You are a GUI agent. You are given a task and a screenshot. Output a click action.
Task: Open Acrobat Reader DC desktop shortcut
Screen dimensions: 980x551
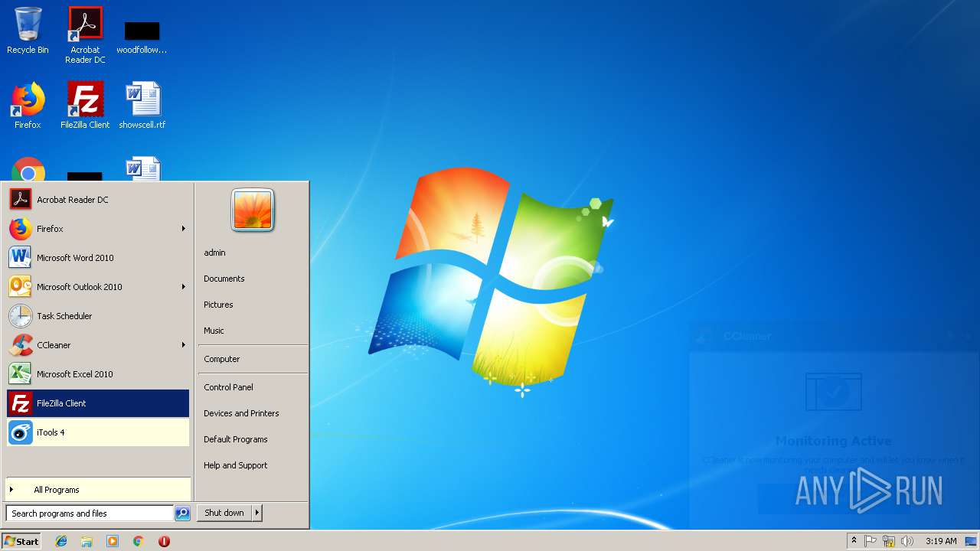(85, 35)
